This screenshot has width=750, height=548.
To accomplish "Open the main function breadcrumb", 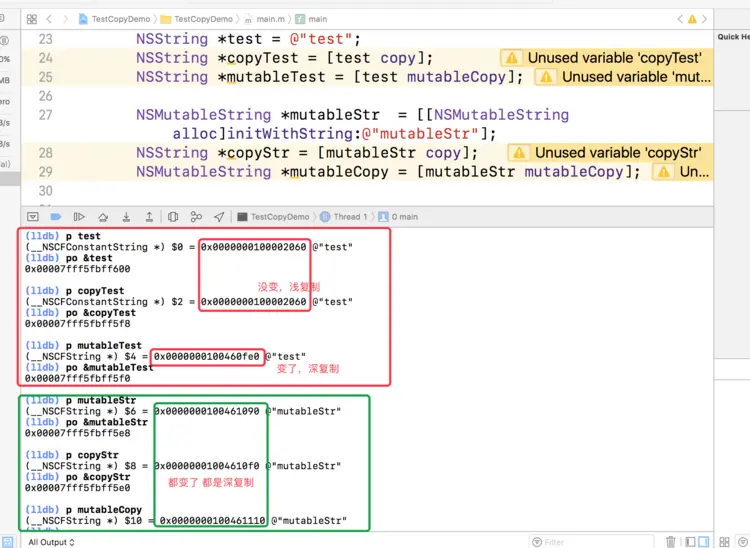I will pyautogui.click(x=311, y=19).
